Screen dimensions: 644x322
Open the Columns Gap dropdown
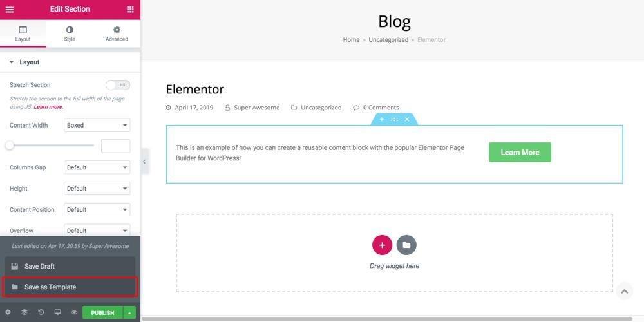pos(97,167)
